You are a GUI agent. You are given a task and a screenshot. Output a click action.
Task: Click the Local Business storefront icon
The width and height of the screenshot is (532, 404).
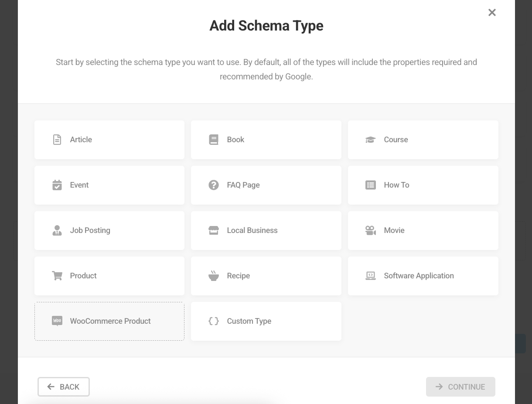click(x=214, y=230)
